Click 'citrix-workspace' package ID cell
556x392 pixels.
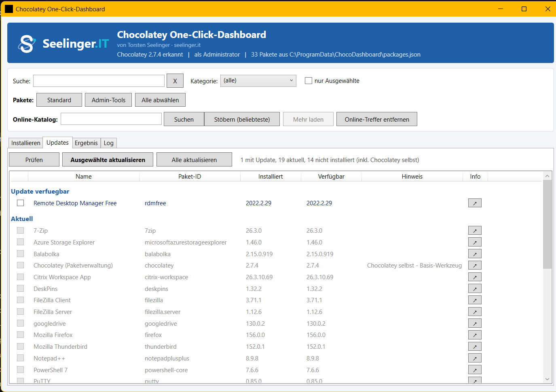166,277
